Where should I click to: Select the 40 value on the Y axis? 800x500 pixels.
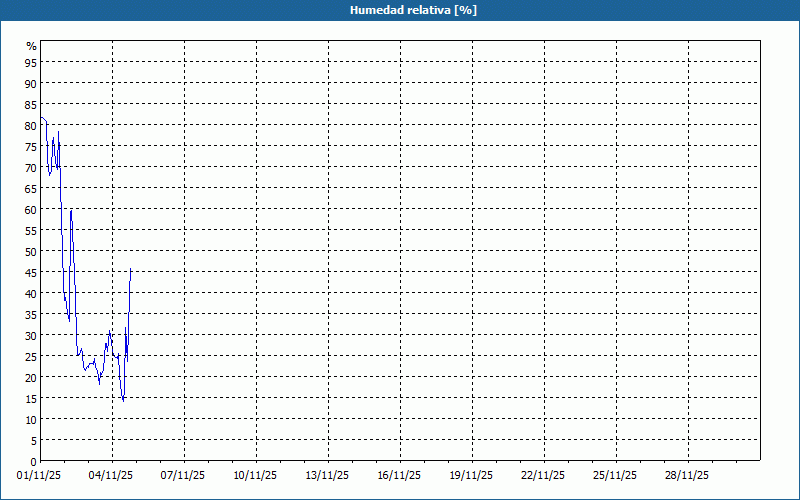[31, 293]
